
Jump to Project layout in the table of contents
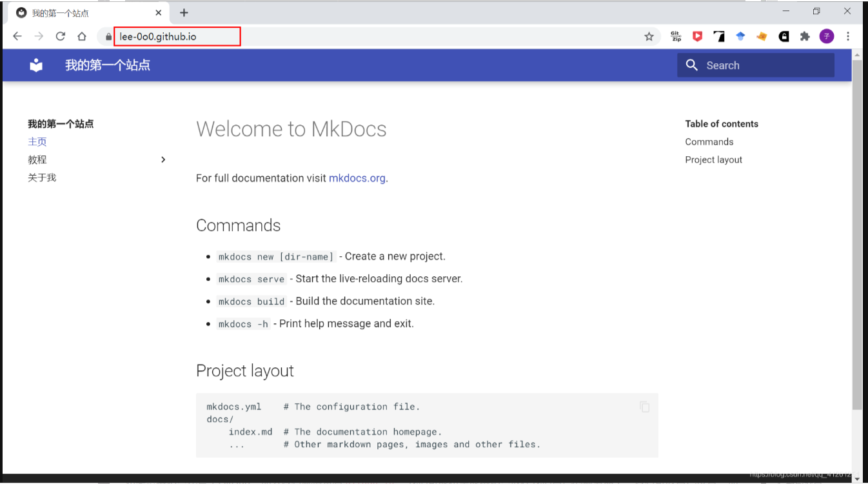pyautogui.click(x=714, y=160)
